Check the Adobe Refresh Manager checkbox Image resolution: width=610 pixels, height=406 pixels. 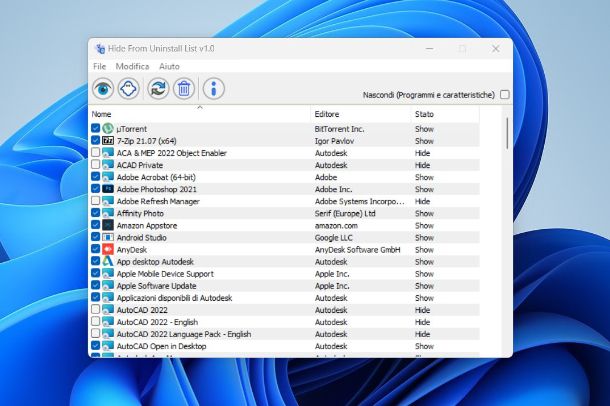[95, 201]
